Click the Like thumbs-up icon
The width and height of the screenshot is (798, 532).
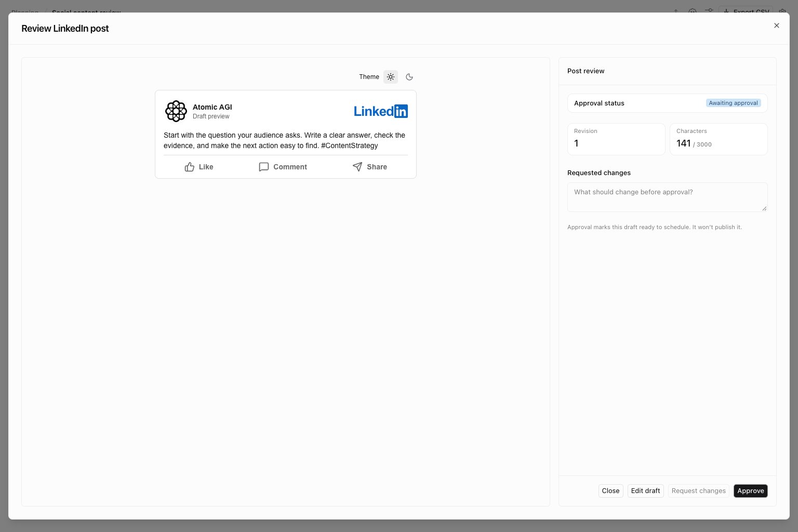[x=190, y=167]
